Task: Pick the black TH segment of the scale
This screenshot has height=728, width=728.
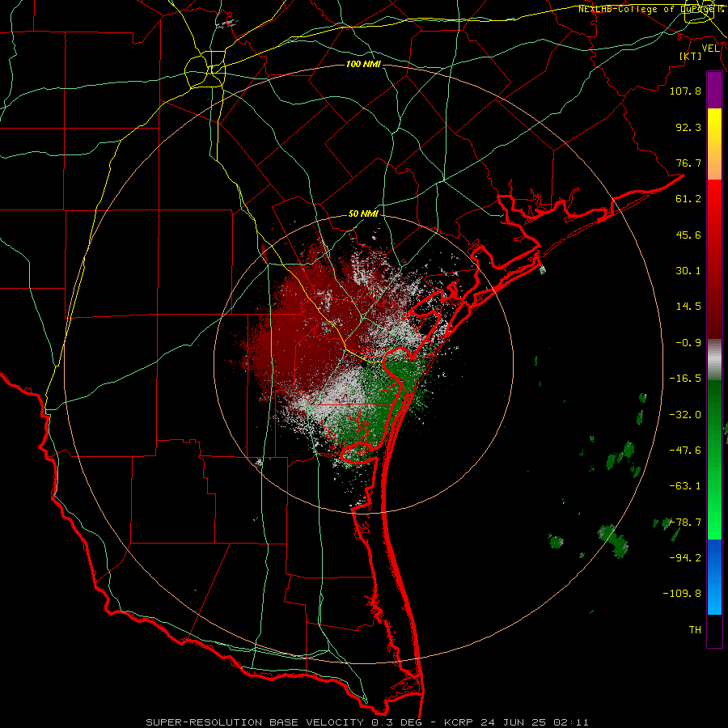Action: coord(714,630)
